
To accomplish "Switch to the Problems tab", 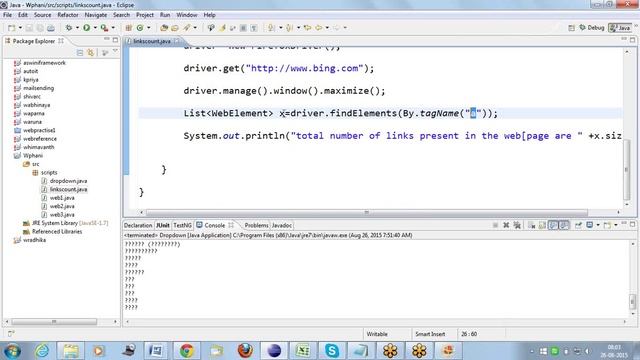I will pos(256,225).
